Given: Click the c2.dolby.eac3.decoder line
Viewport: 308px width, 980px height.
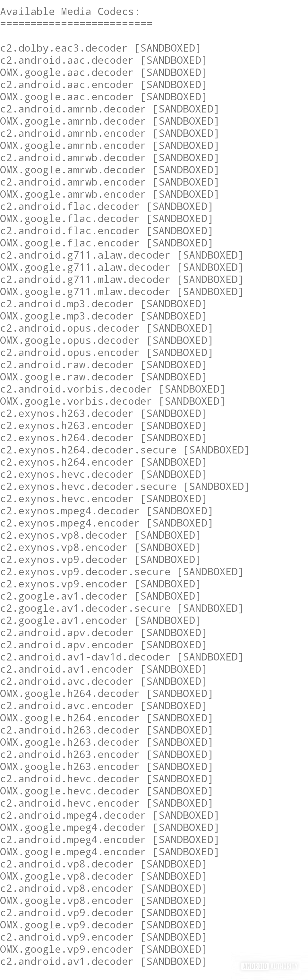Looking at the screenshot, I should click(x=100, y=48).
